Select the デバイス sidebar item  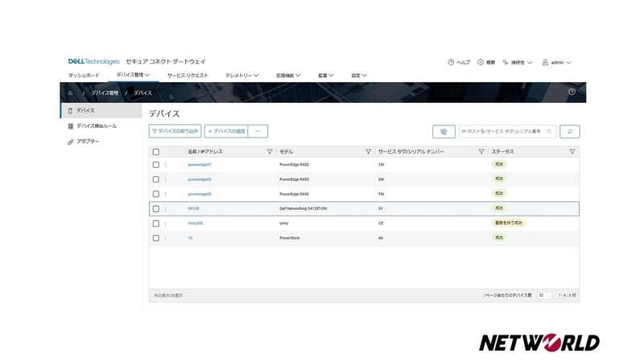(x=101, y=111)
